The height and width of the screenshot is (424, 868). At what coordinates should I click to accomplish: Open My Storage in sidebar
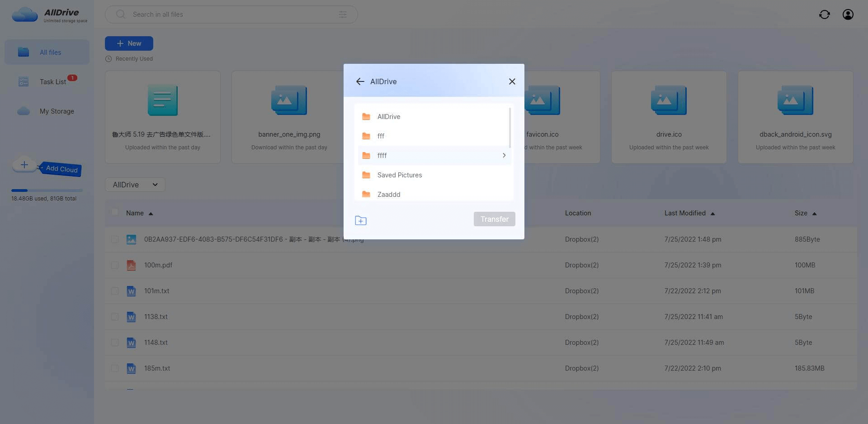point(47,111)
